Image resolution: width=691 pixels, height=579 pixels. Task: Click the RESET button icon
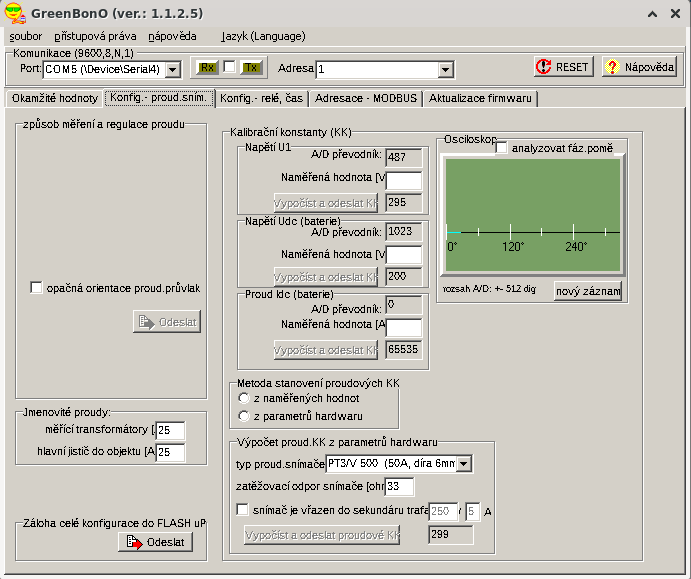[x=545, y=67]
